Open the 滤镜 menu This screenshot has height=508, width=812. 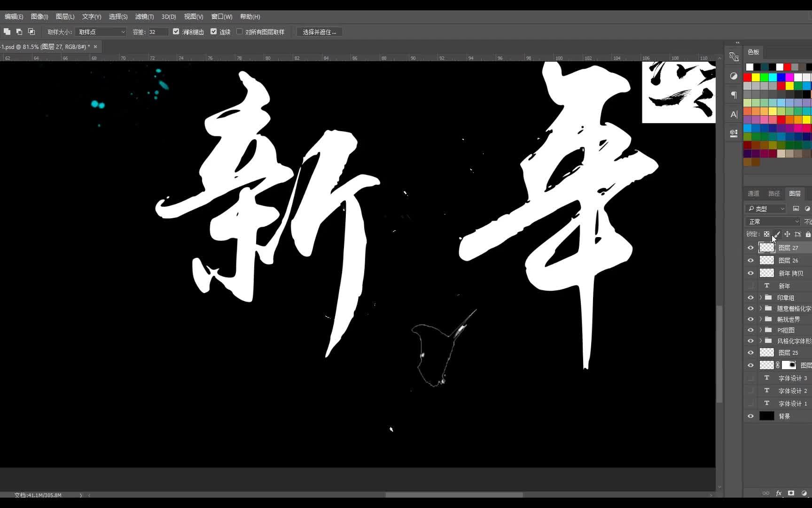pos(144,16)
